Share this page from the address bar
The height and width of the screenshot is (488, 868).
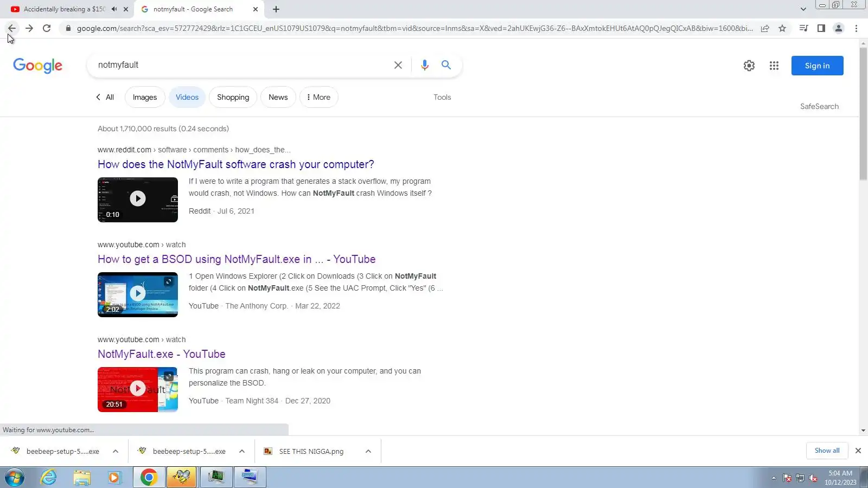coord(765,28)
